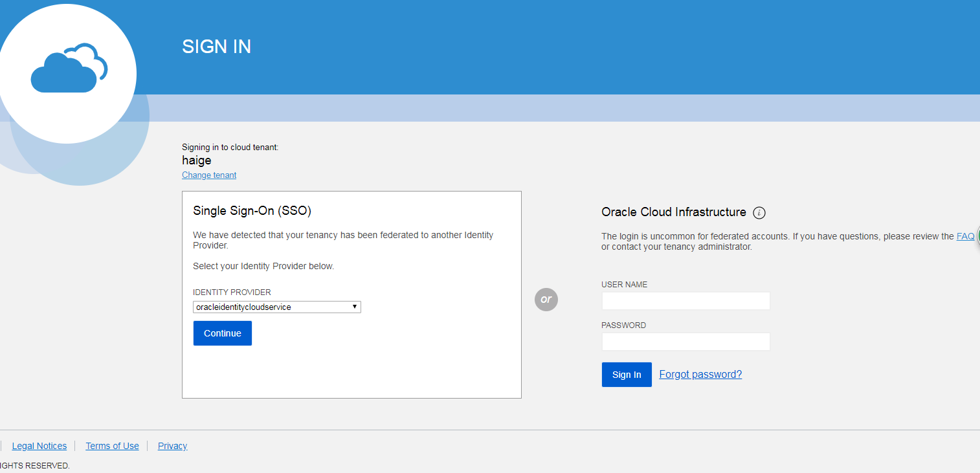The width and height of the screenshot is (980, 473).
Task: Click the Continue button
Action: click(223, 333)
